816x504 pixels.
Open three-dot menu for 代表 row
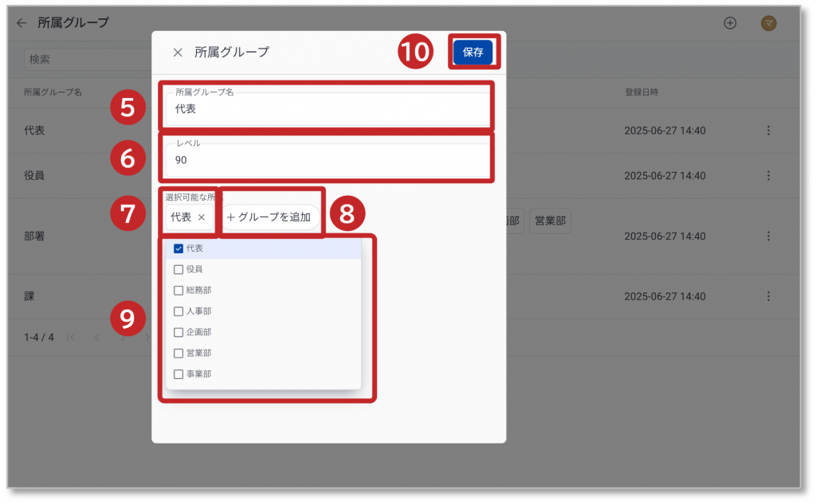[x=768, y=131]
